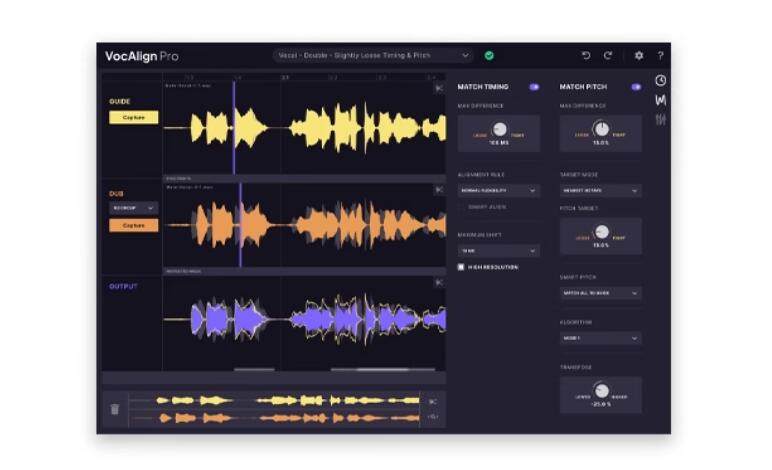Image resolution: width=772 pixels, height=470 pixels.
Task: Open the Smart Pitch dropdown
Action: point(601,293)
